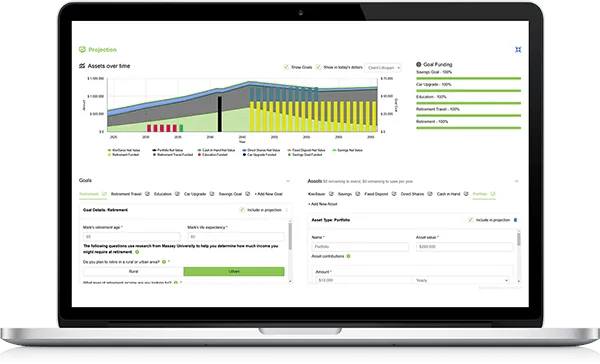
Task: Toggle Show in today's dollars checkbox
Action: (x=318, y=67)
